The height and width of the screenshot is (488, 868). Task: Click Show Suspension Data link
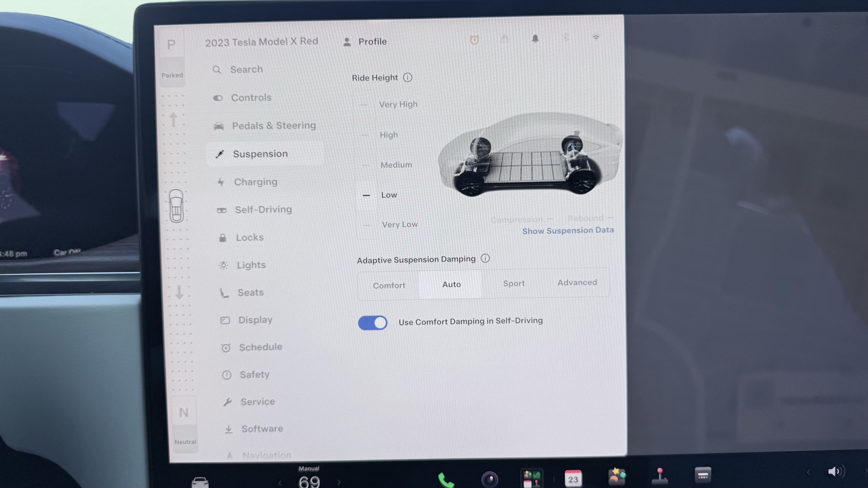[x=568, y=231]
